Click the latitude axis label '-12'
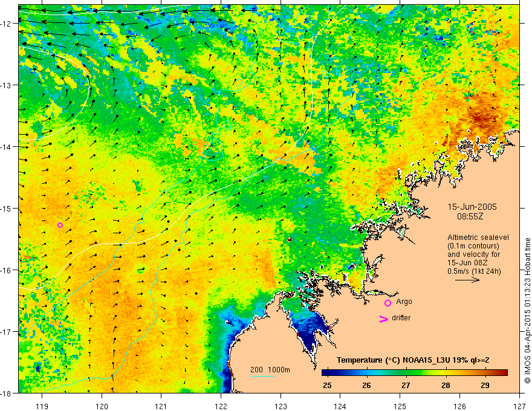 [x=7, y=24]
